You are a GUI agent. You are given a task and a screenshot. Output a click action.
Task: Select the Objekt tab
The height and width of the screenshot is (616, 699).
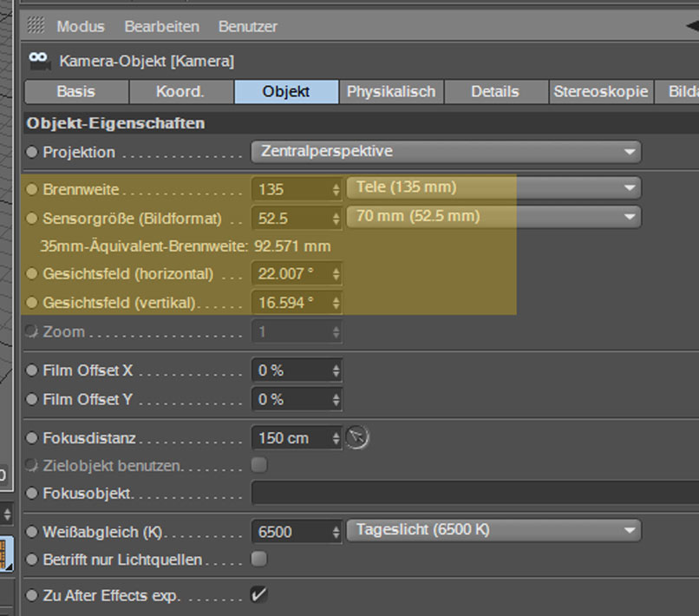pos(286,92)
